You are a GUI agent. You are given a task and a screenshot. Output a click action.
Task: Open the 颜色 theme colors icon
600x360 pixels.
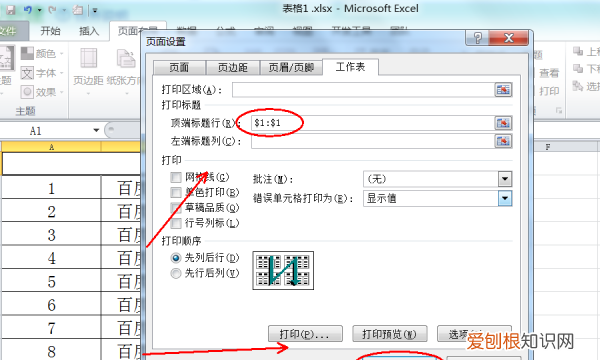tap(27, 54)
